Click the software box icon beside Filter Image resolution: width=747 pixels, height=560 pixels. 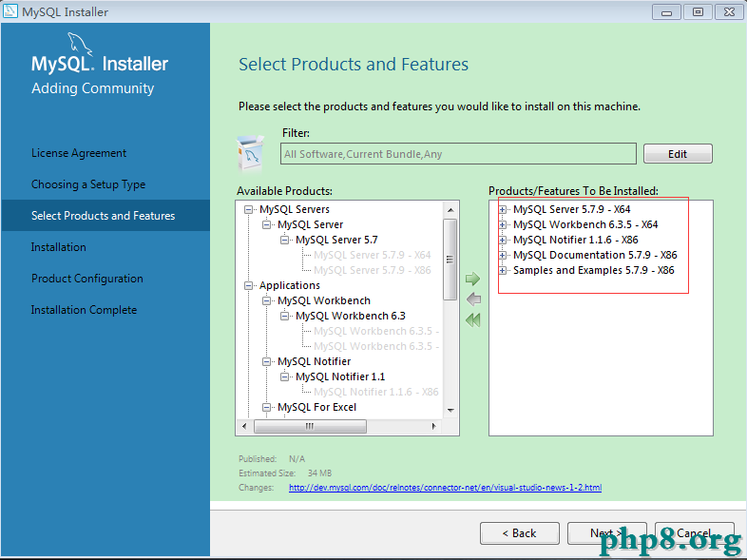(x=251, y=153)
